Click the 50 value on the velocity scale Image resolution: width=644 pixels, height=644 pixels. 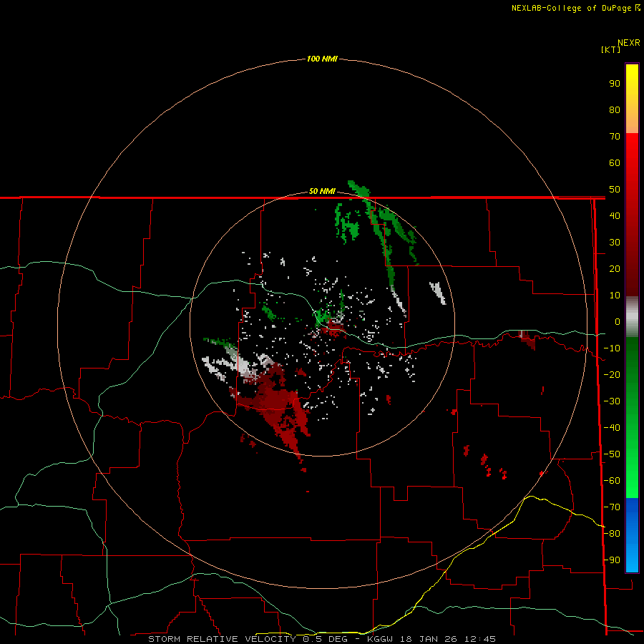(615, 190)
